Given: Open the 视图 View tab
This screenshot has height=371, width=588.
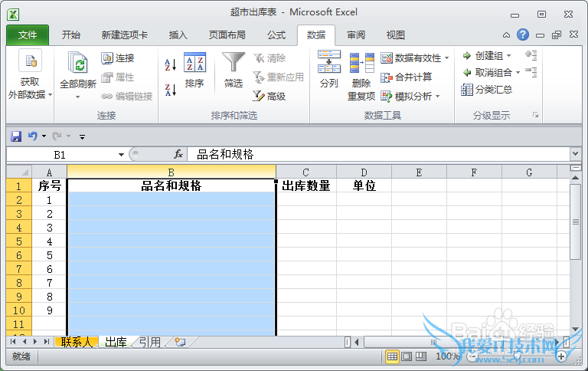Looking at the screenshot, I should click(396, 35).
